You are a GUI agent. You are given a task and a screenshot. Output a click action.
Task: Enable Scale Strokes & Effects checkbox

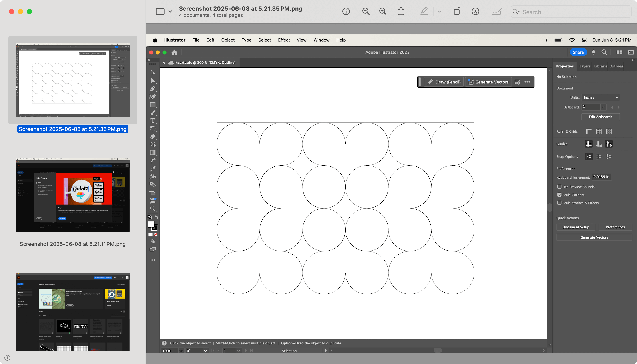click(x=559, y=203)
